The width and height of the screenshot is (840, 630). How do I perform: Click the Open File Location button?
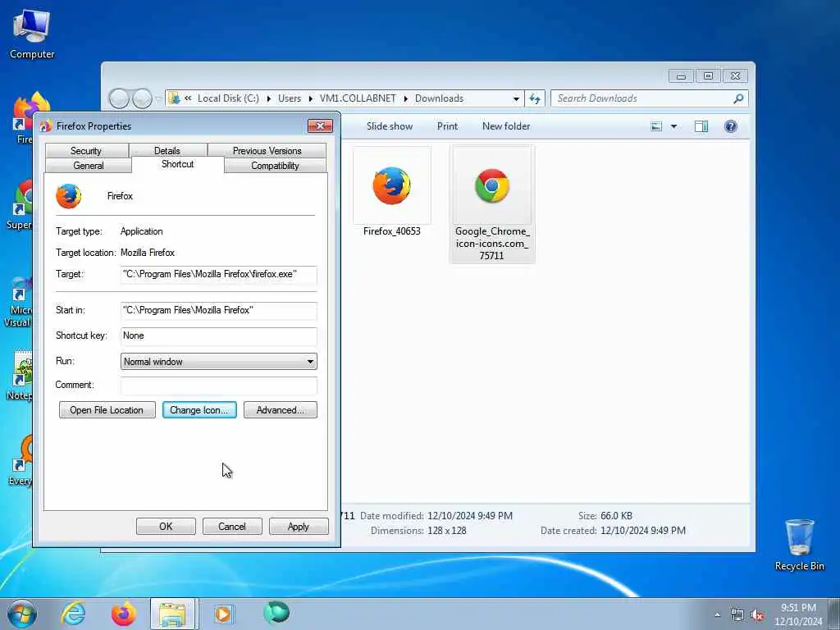pos(107,410)
